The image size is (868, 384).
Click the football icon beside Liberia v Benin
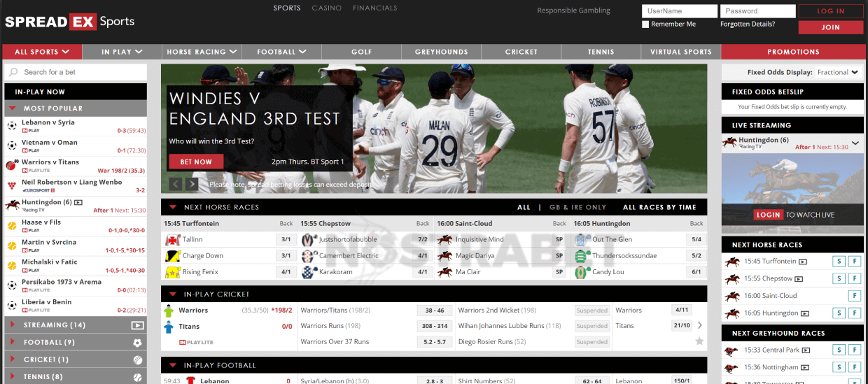coord(12,306)
